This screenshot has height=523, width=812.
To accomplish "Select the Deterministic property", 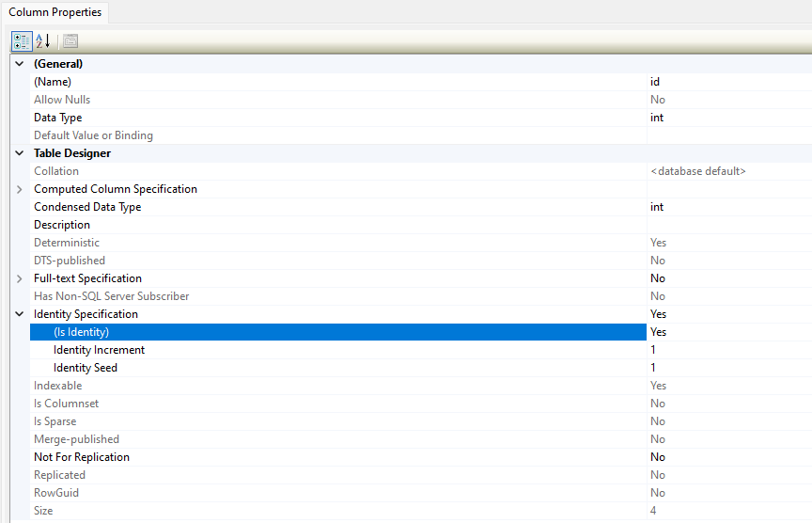I will (x=338, y=243).
